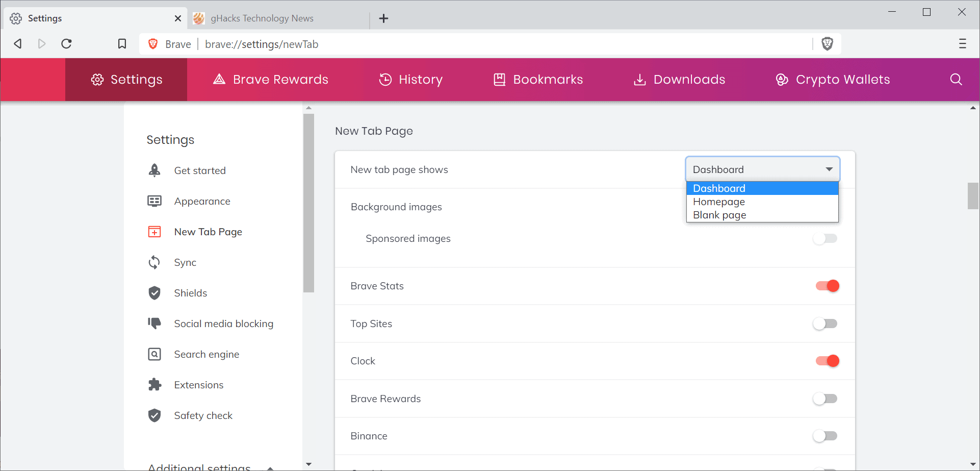Open Social media blocking settings
Screen dimensions: 980x471
point(223,324)
